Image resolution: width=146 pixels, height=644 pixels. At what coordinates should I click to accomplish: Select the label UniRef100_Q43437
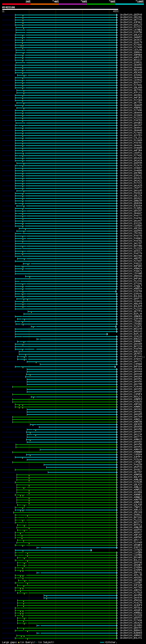[131, 40]
